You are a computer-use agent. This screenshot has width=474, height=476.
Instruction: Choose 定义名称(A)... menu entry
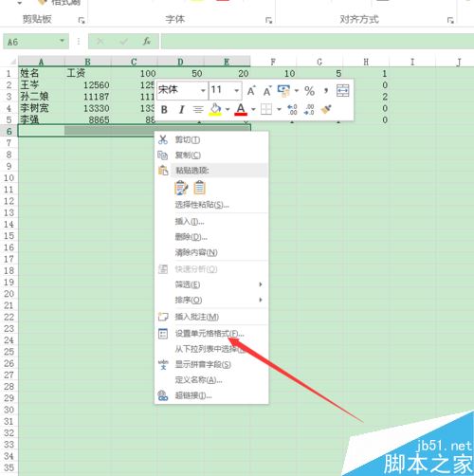click(x=211, y=380)
